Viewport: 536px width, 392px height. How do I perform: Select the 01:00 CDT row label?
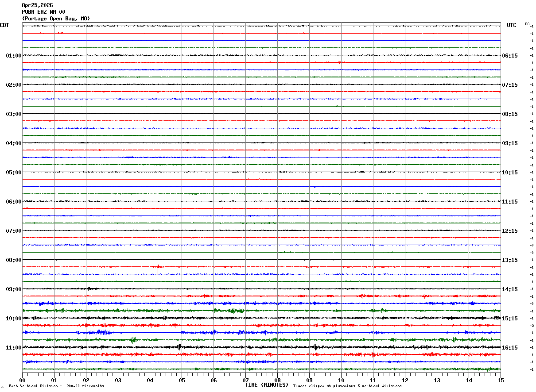tap(14, 56)
